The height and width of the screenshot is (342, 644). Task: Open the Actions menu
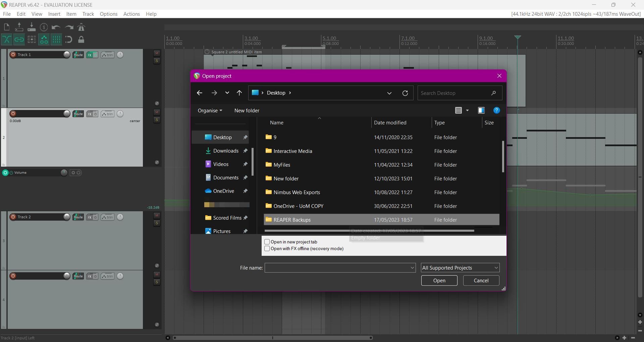tap(131, 14)
